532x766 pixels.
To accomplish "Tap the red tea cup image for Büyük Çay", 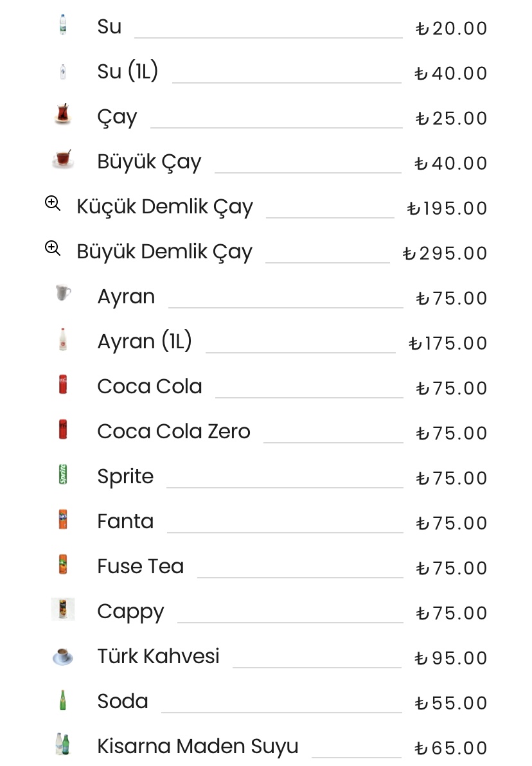I will [62, 159].
